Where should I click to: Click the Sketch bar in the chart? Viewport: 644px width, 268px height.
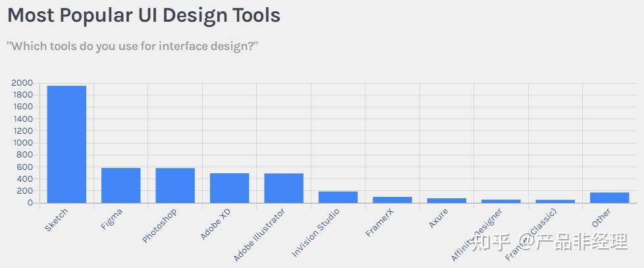(67, 144)
